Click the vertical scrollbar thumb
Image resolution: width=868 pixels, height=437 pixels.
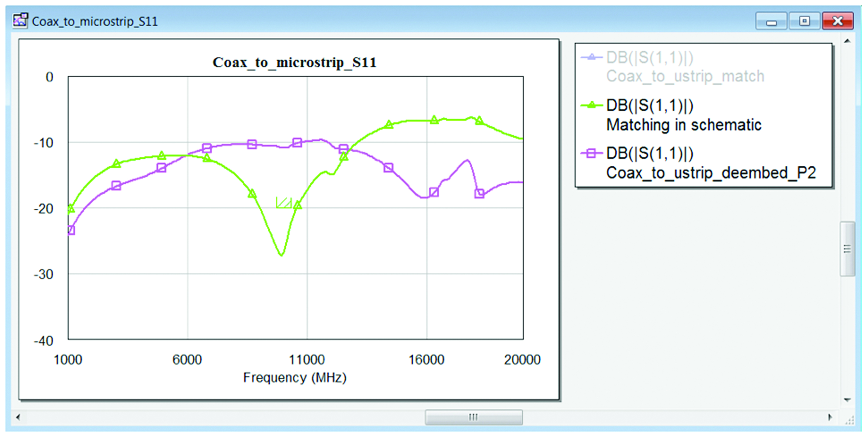(847, 249)
